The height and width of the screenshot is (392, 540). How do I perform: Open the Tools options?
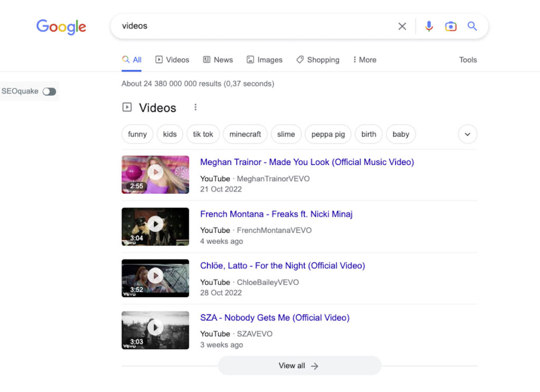pyautogui.click(x=468, y=60)
